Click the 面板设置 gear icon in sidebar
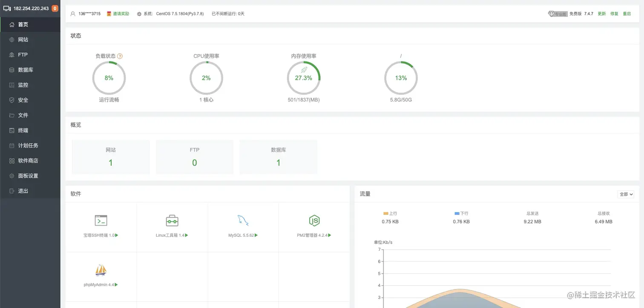 click(x=12, y=176)
